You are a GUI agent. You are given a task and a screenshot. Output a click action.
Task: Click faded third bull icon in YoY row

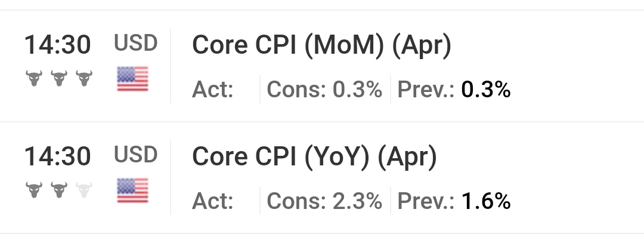pos(84,190)
